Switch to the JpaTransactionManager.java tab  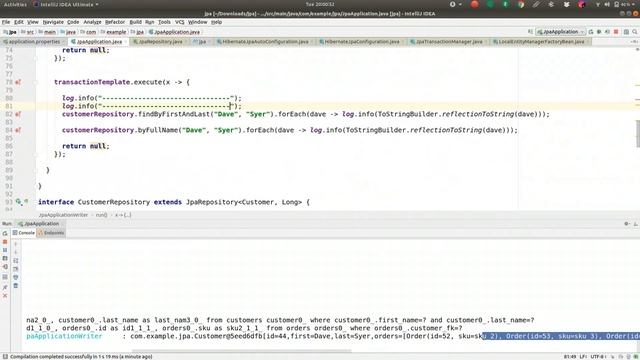pyautogui.click(x=448, y=42)
